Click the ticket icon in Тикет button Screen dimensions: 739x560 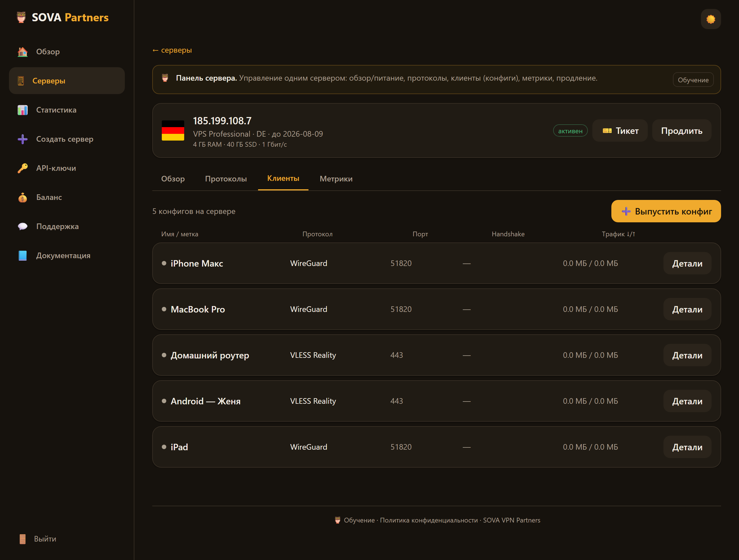(x=607, y=131)
